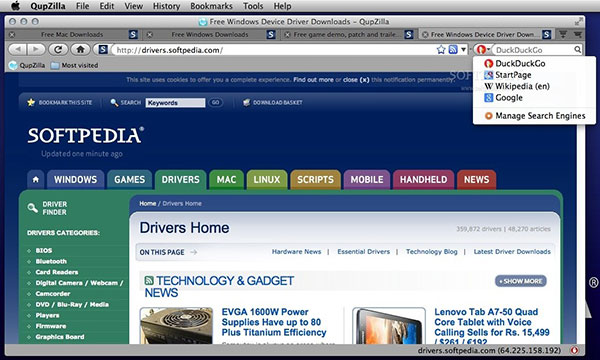Open the Home page button in toolbar
Image resolution: width=600 pixels, height=360 pixels.
pyautogui.click(x=80, y=49)
